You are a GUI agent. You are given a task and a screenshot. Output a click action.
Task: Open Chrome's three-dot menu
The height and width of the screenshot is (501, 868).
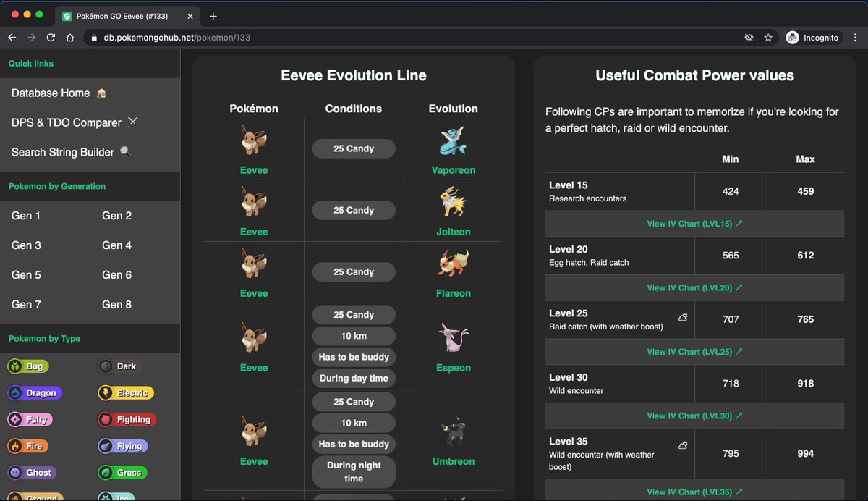[856, 38]
